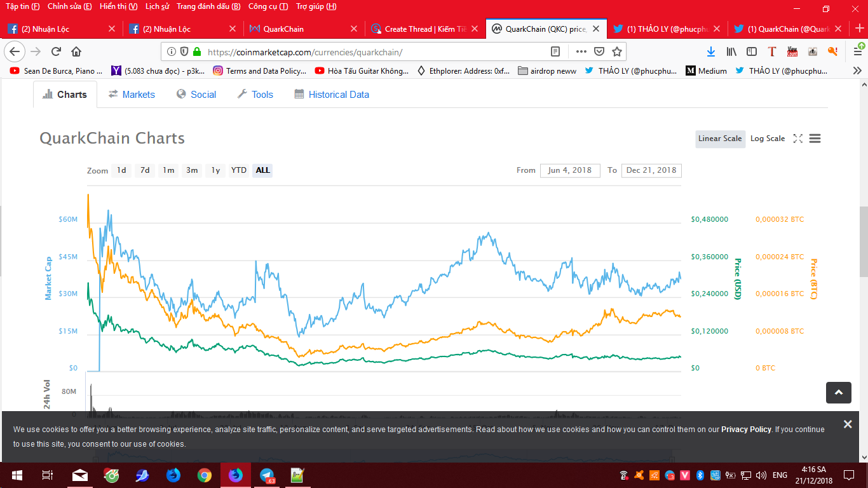Screen dimensions: 868x488
Task: Open the chart export context menu
Action: (x=815, y=139)
